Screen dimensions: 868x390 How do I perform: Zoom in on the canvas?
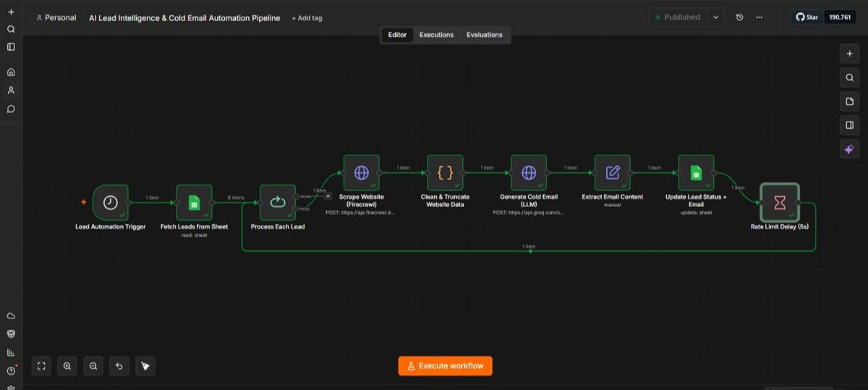pyautogui.click(x=67, y=366)
